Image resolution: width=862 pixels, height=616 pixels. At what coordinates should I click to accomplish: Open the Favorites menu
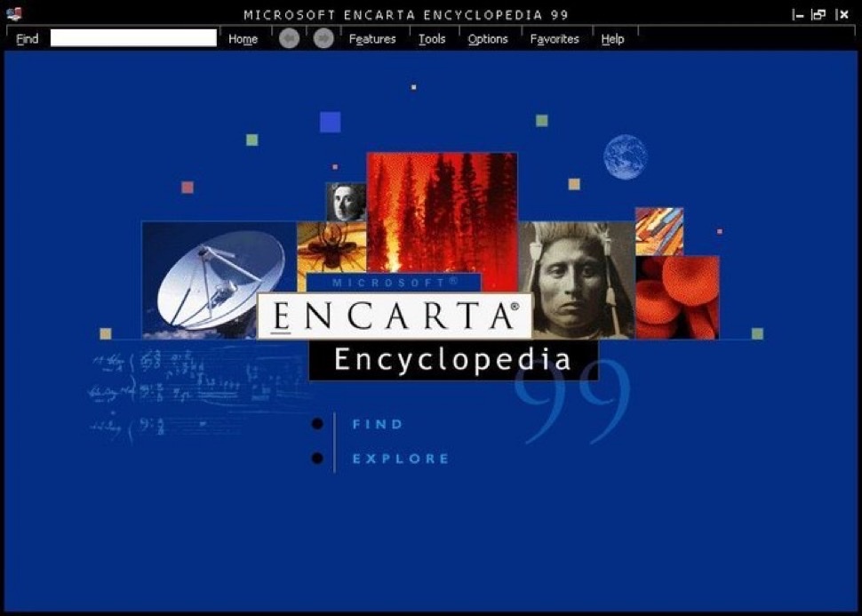coord(555,39)
